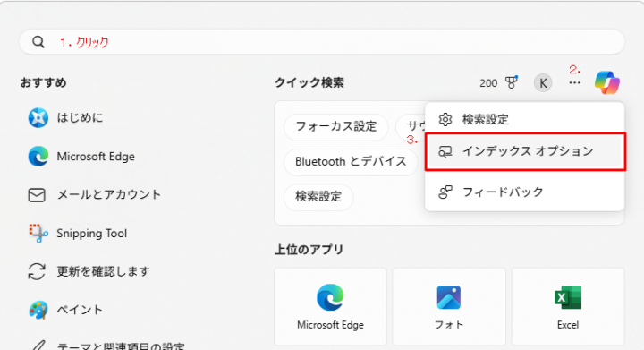644x350 pixels.
Task: Open 更新を確認します
Action: tap(103, 271)
